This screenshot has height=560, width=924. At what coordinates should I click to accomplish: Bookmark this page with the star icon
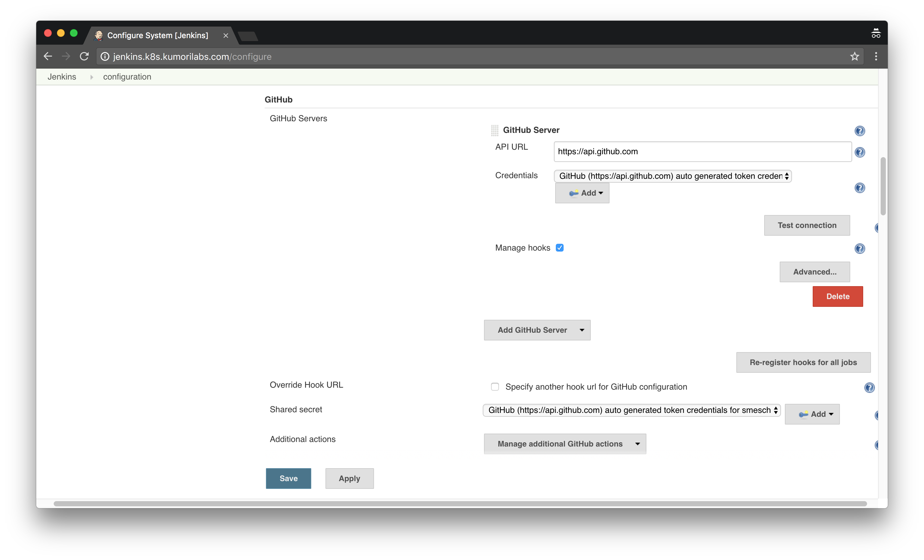click(854, 57)
